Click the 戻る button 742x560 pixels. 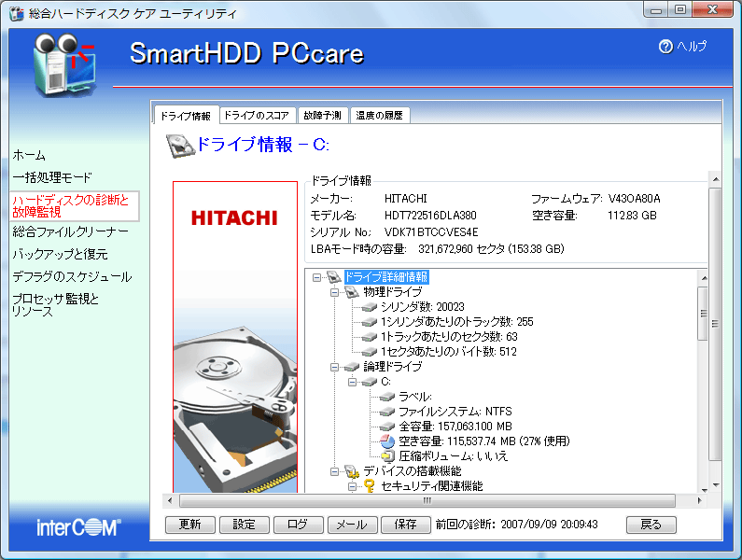click(651, 525)
